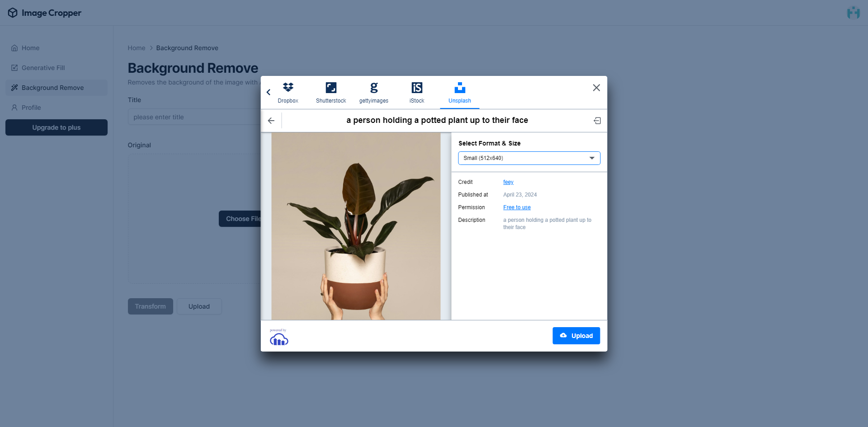
Task: Open the user avatar in top right
Action: click(853, 13)
